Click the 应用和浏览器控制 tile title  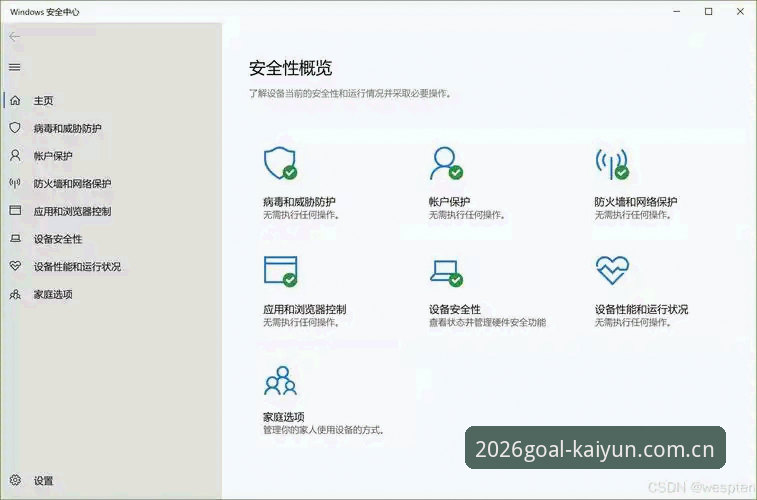305,309
